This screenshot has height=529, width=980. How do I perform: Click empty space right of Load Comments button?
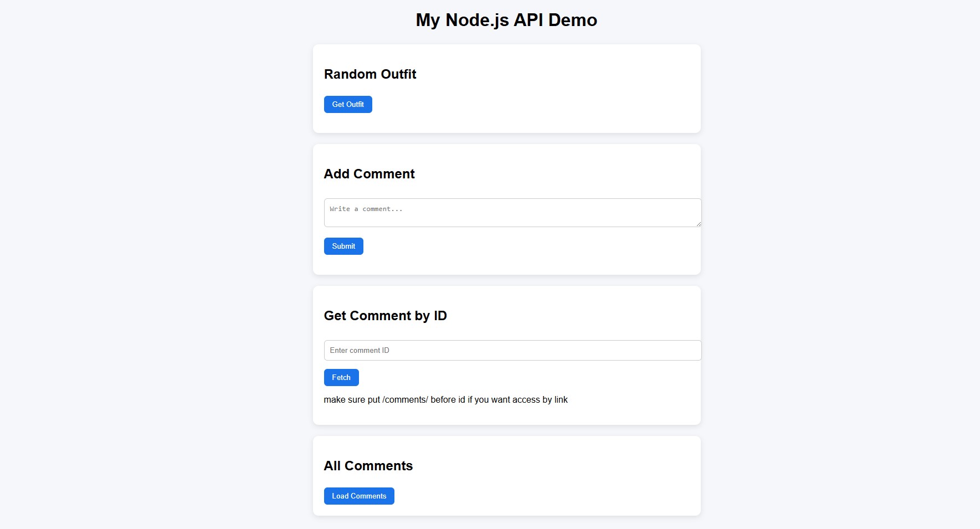pyautogui.click(x=543, y=496)
